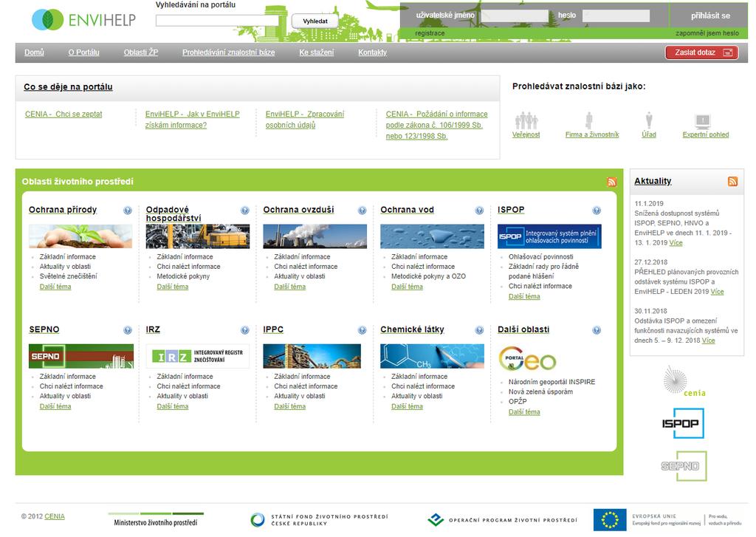The width and height of the screenshot is (756, 537).
Task: Open the Ochrana přírody seedling thumbnail
Action: tap(80, 236)
